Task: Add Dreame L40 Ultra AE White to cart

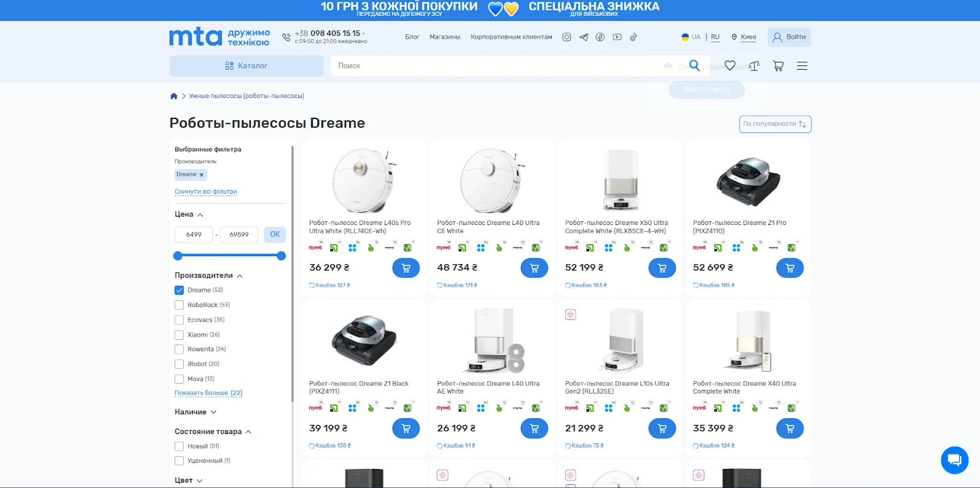Action: 534,428
